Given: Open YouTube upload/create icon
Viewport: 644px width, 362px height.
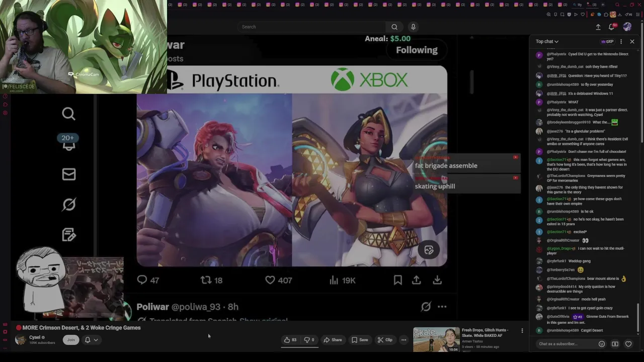Looking at the screenshot, I should click(598, 27).
